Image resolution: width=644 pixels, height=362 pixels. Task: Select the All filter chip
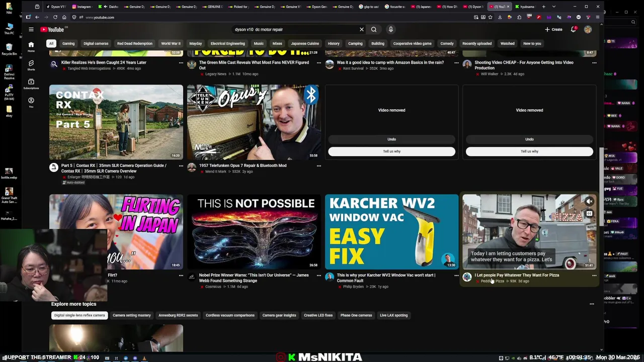click(51, 44)
